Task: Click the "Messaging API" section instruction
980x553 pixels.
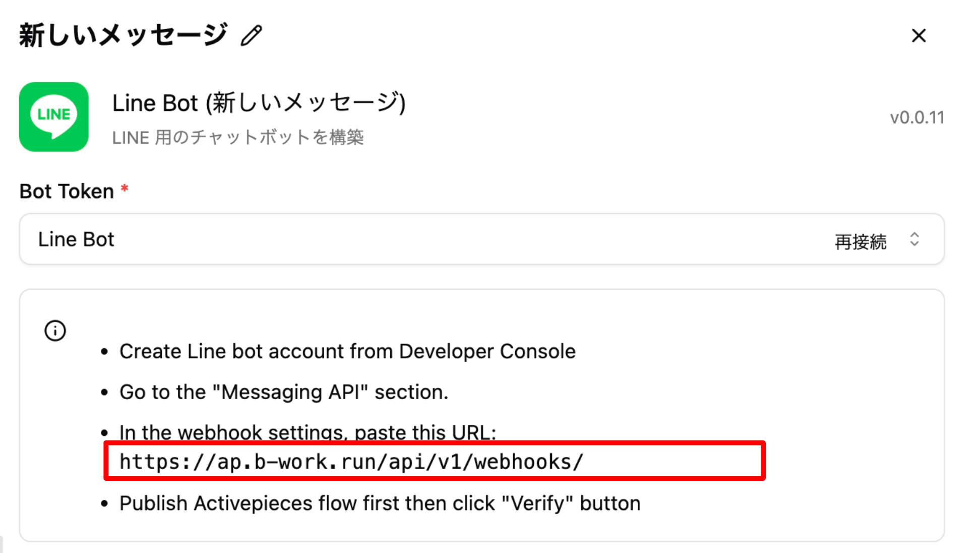Action: (284, 392)
